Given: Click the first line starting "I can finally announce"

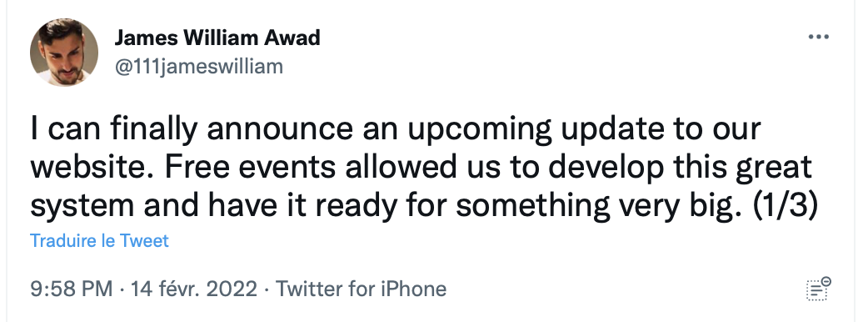Looking at the screenshot, I should (x=396, y=130).
